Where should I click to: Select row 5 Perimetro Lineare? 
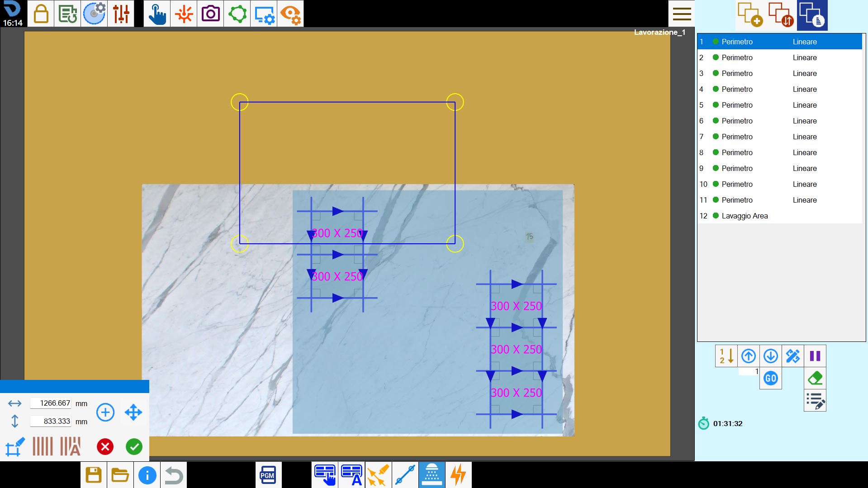click(x=780, y=105)
